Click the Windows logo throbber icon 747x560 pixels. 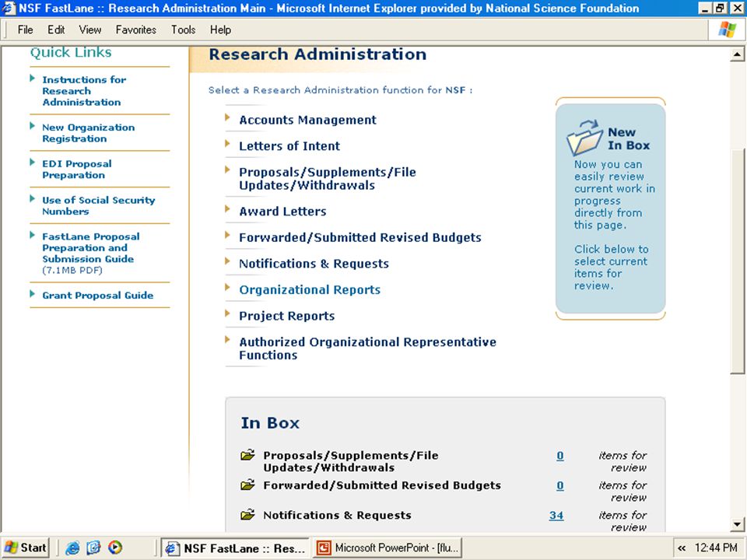(728, 30)
